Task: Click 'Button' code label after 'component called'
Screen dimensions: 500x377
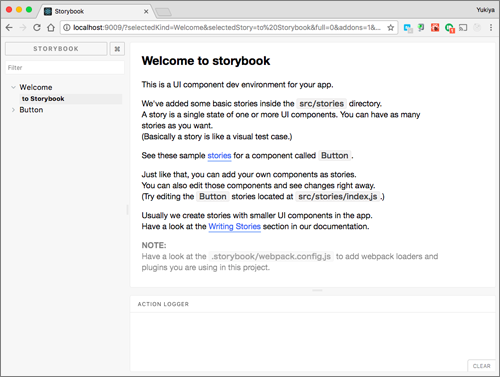Action: click(335, 156)
